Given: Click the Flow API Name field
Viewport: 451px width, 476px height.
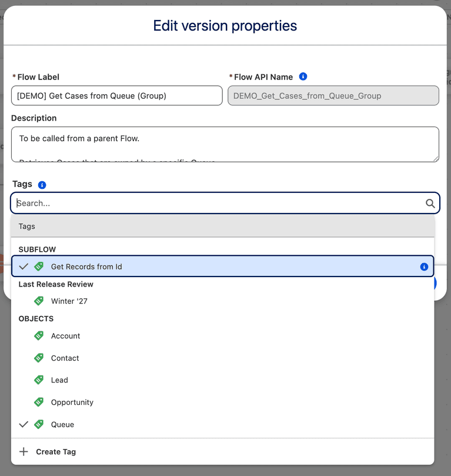Looking at the screenshot, I should 333,96.
